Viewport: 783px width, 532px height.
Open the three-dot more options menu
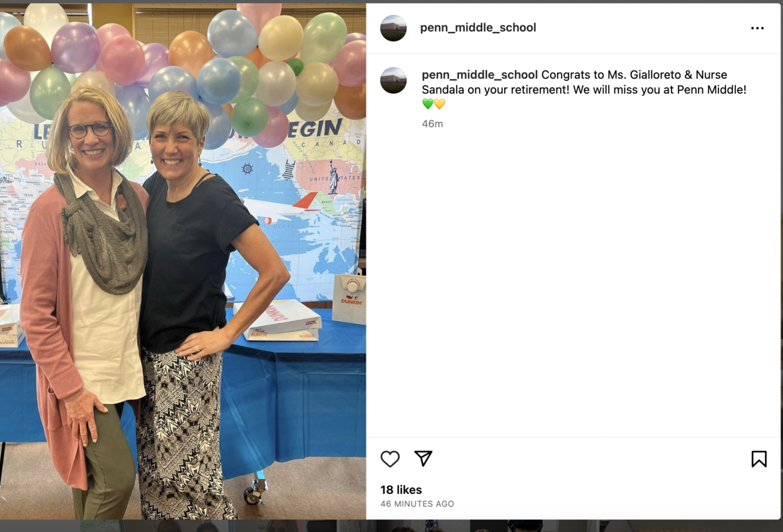point(757,28)
